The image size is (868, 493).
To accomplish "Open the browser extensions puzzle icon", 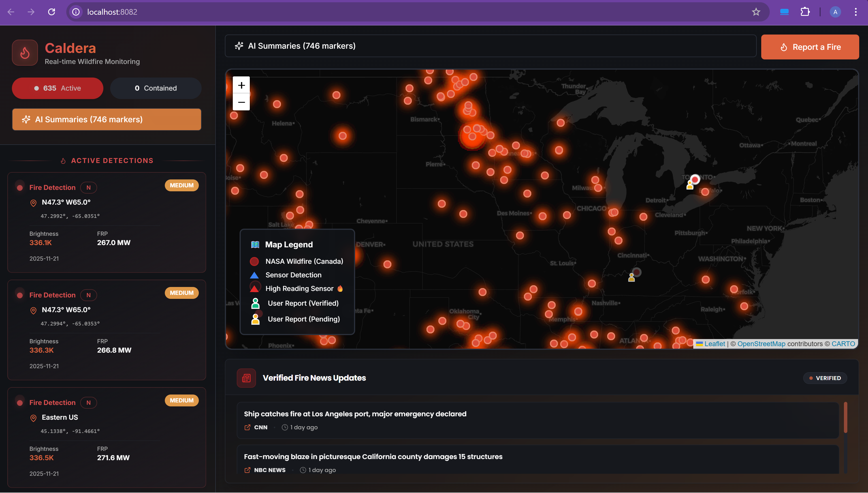I will click(x=805, y=12).
